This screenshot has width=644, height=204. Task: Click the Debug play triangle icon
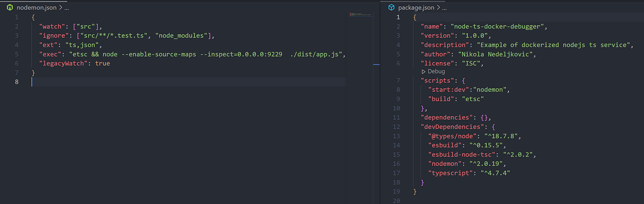[x=424, y=71]
